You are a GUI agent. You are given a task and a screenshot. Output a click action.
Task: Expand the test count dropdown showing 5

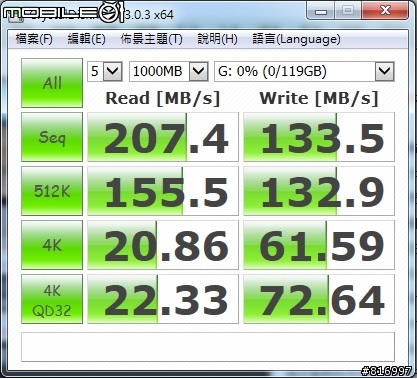tap(113, 71)
